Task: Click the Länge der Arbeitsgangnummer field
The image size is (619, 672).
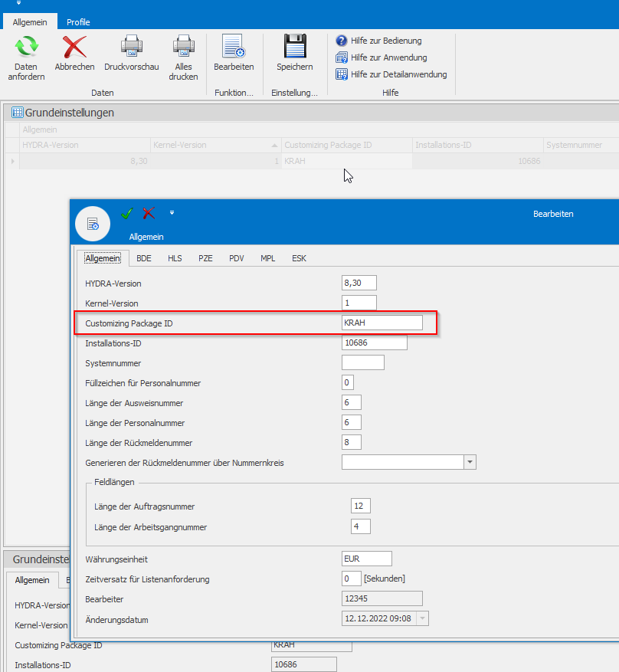Action: tap(360, 526)
